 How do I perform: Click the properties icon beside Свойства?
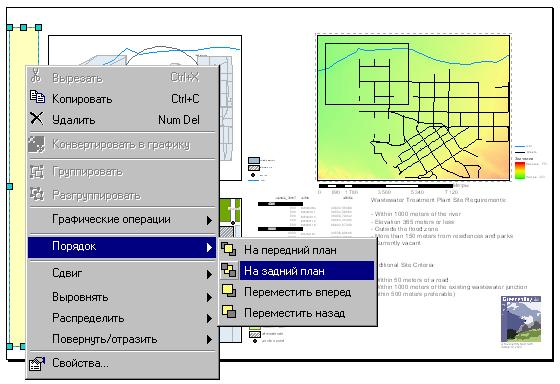point(37,363)
